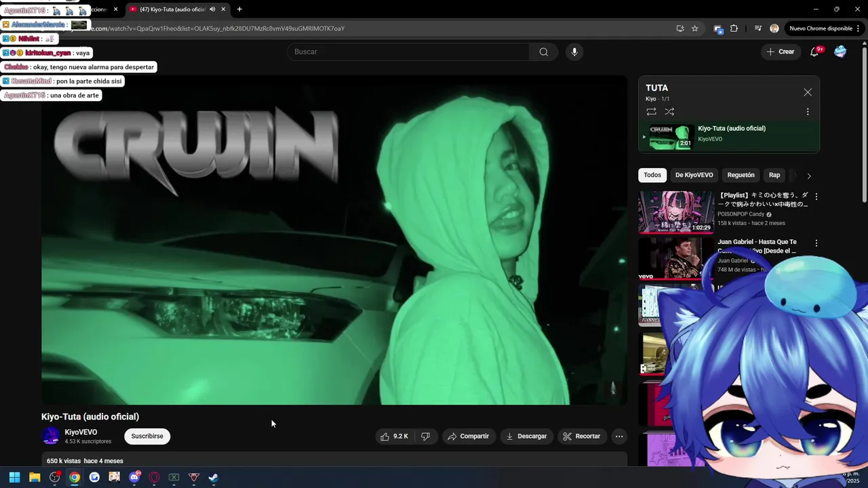This screenshot has width=868, height=488.
Task: Click the Descargar button
Action: coord(526,436)
